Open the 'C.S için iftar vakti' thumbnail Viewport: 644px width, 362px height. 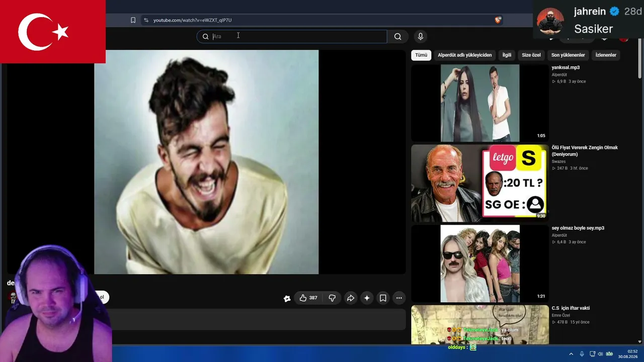pos(480,324)
